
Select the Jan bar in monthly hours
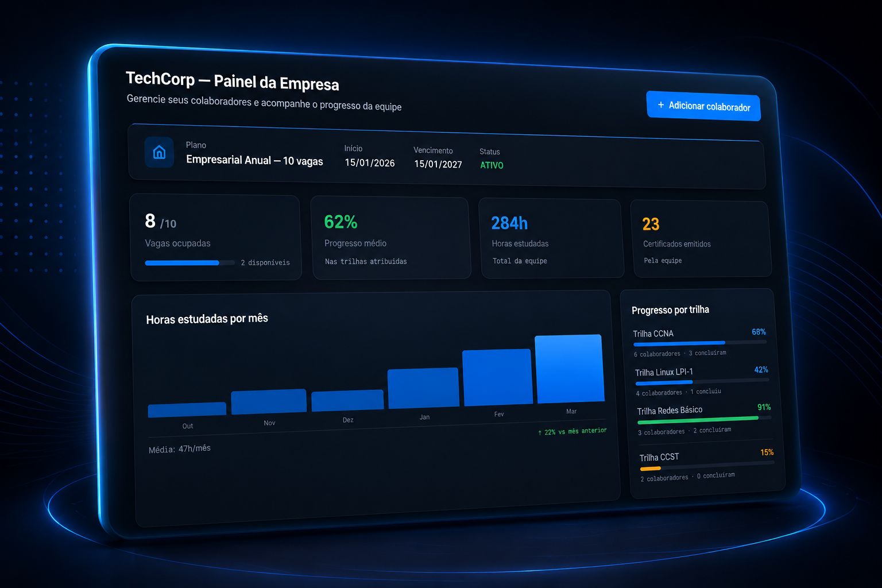coord(423,388)
